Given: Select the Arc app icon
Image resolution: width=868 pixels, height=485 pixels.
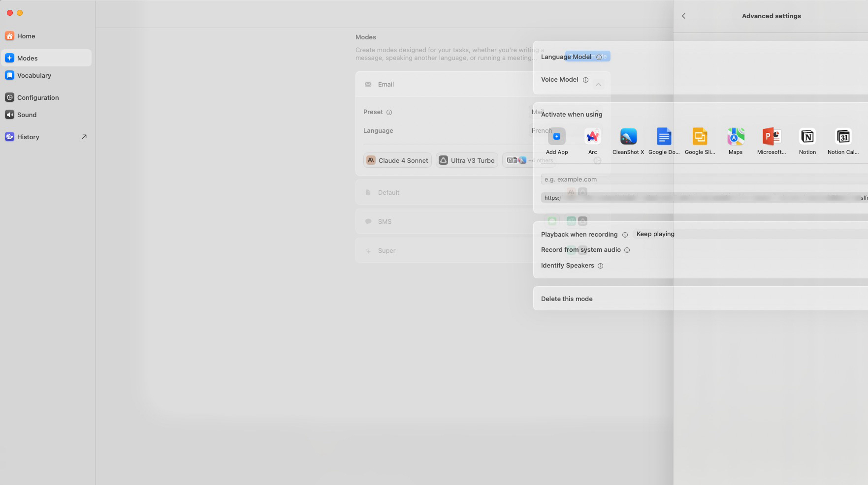Looking at the screenshot, I should pos(593,136).
